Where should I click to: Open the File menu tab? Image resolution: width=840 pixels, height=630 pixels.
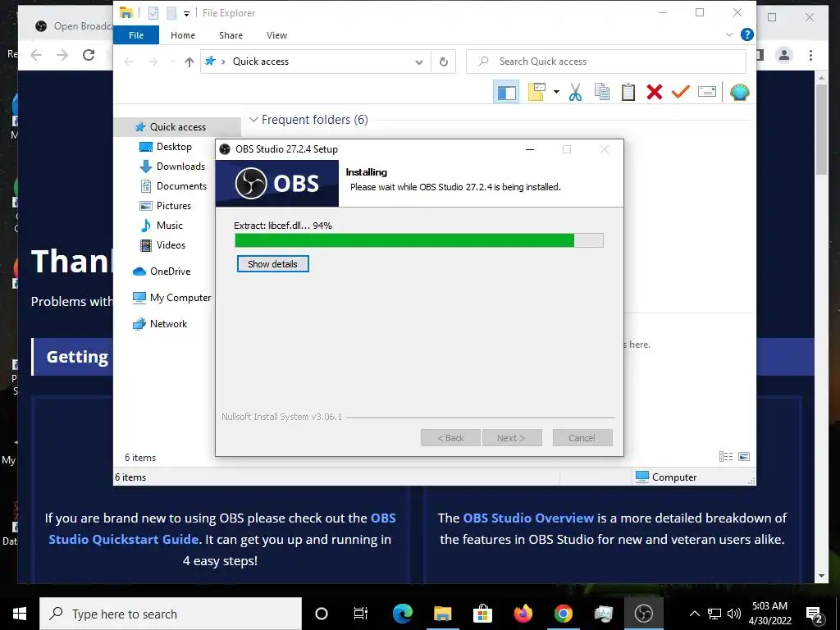click(x=136, y=34)
